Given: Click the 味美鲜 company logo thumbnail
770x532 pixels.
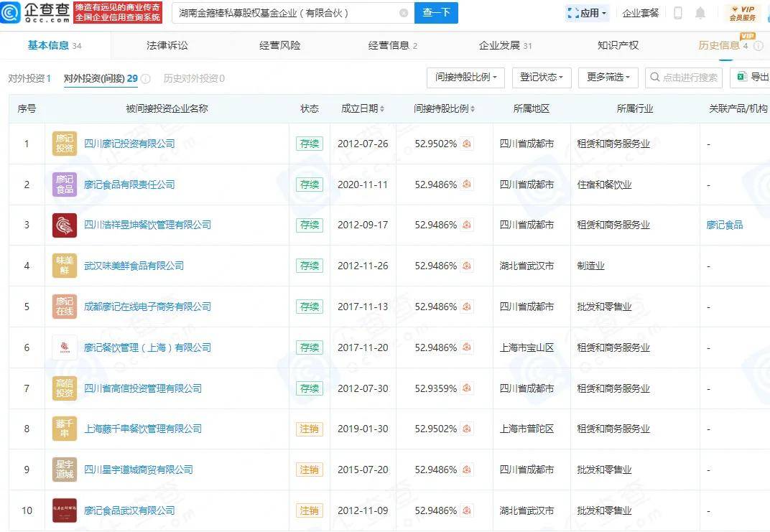Looking at the screenshot, I should coord(65,266).
